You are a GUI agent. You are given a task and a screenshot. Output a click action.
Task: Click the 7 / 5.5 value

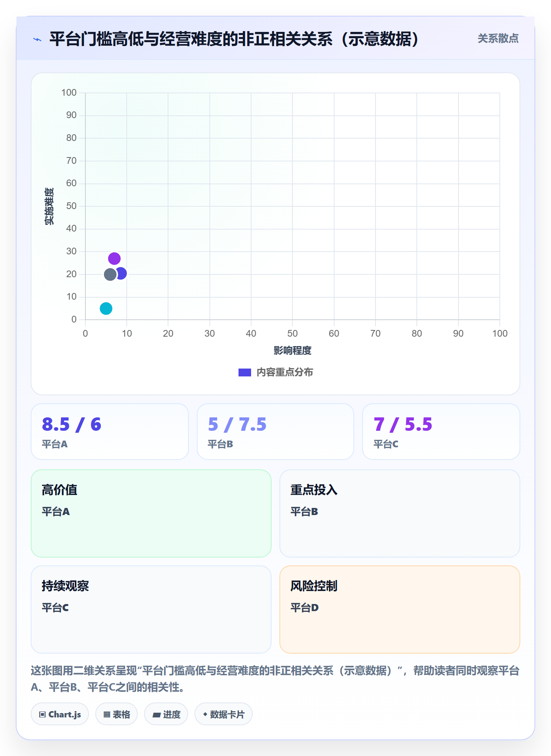(403, 424)
